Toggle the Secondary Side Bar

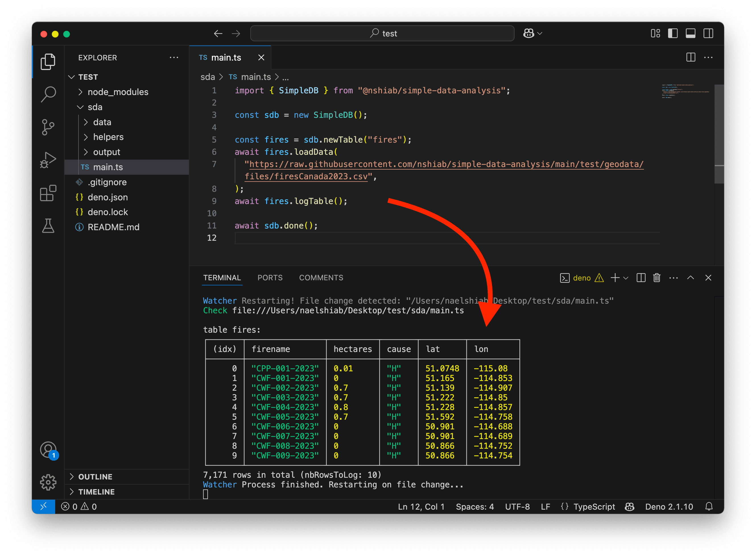coord(708,33)
